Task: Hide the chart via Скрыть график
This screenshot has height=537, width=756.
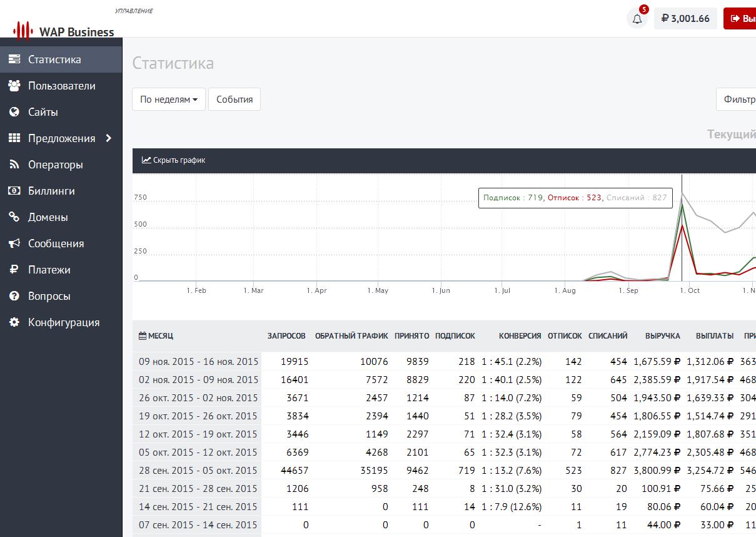Action: coord(174,160)
